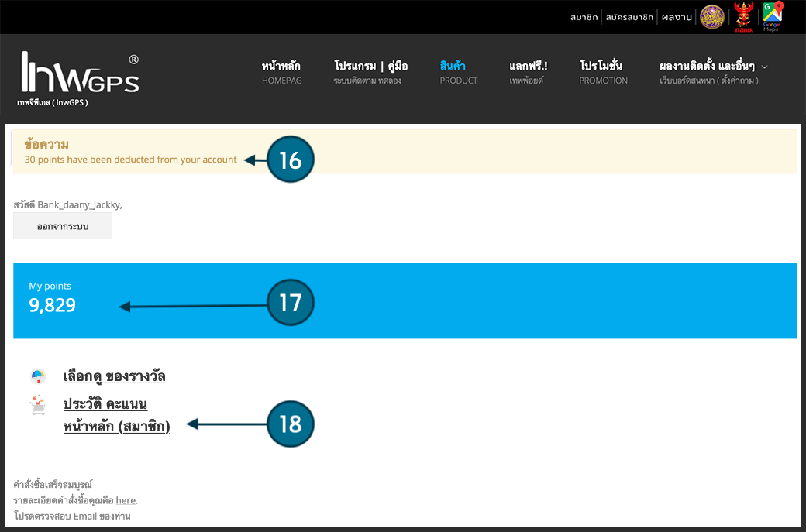
Task: Select the สินค้า PRODUCT menu item
Action: pos(458,72)
